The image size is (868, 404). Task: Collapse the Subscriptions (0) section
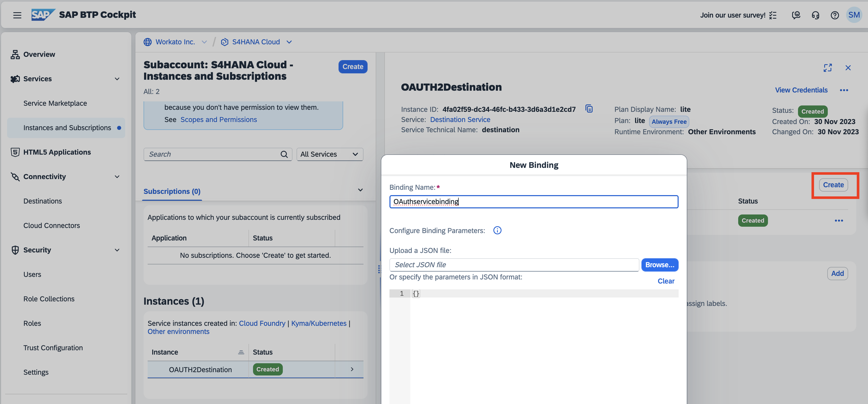(360, 190)
